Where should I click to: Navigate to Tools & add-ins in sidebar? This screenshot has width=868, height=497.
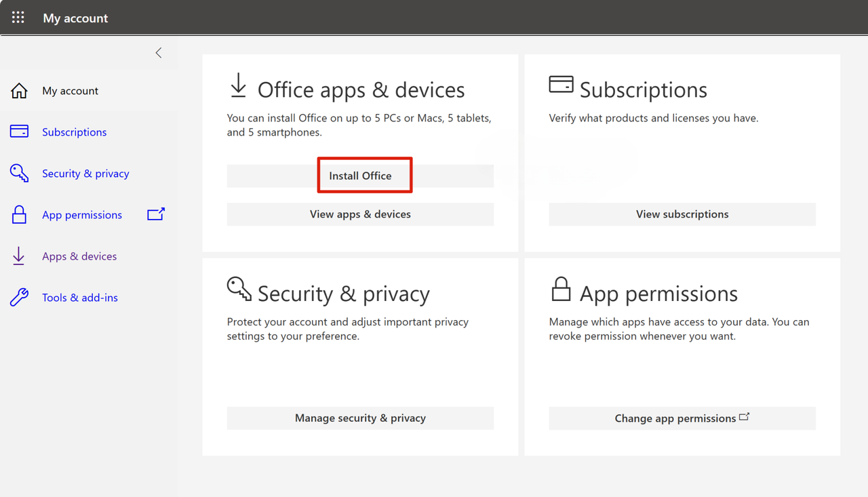79,297
